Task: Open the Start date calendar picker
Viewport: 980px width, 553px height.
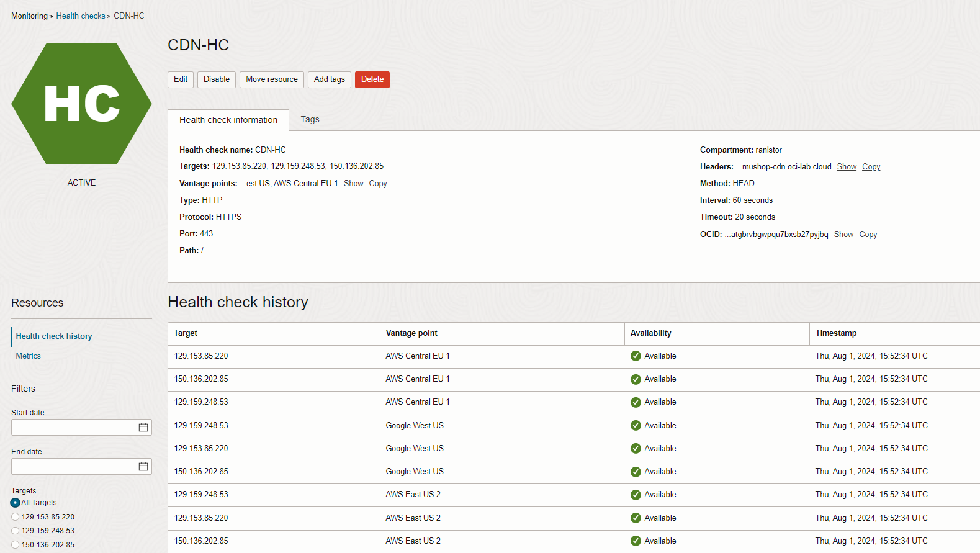Action: (x=143, y=428)
